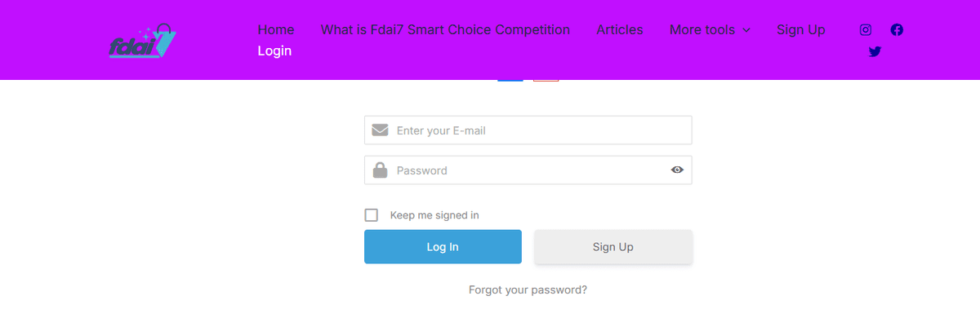Open the More tools menu label
980x327 pixels.
click(702, 30)
